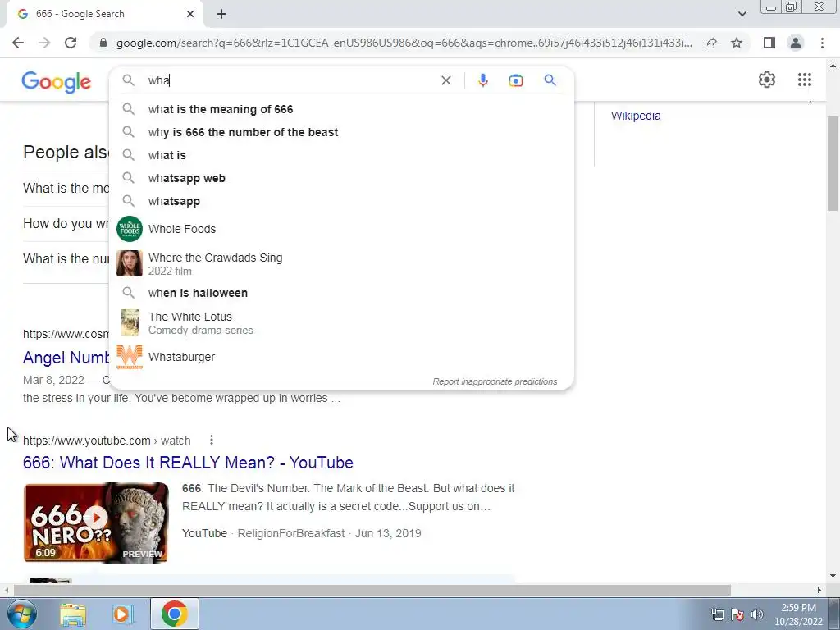Expand the 'What is the me...' question
The width and height of the screenshot is (840, 630).
(x=66, y=189)
